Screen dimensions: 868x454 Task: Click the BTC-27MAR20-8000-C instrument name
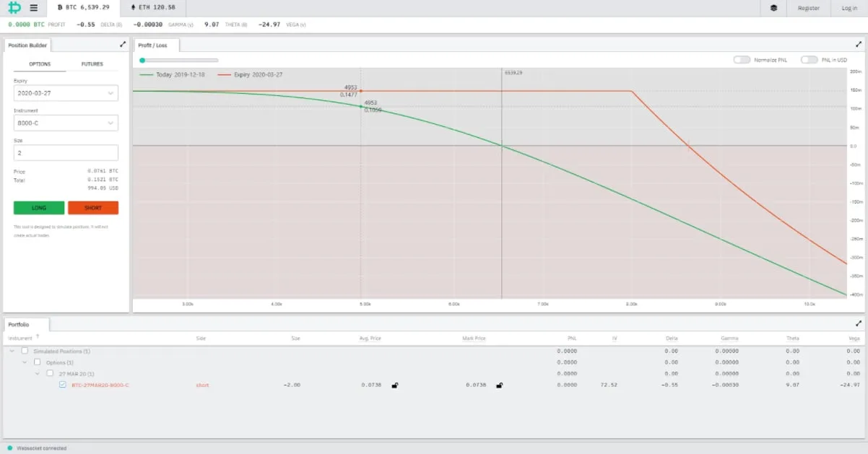coord(100,385)
